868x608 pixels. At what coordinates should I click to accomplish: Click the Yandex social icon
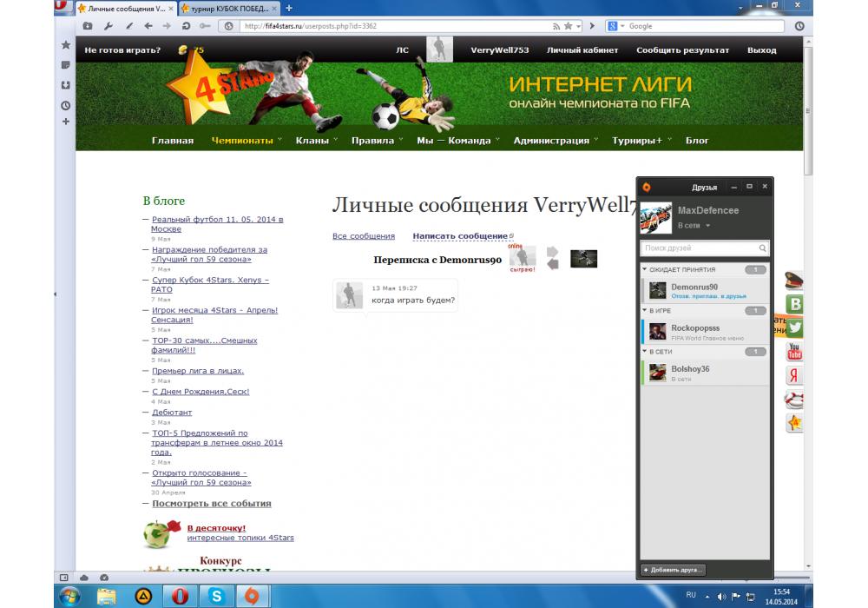[x=794, y=375]
